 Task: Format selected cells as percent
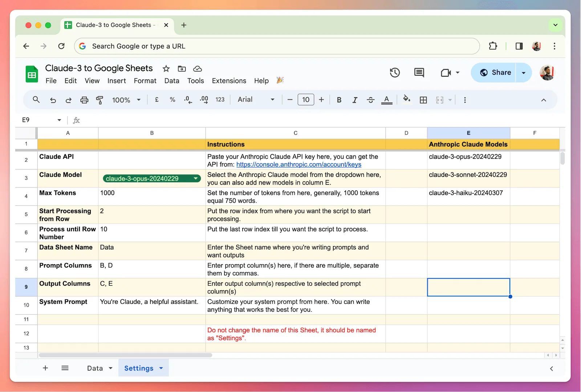tap(172, 99)
